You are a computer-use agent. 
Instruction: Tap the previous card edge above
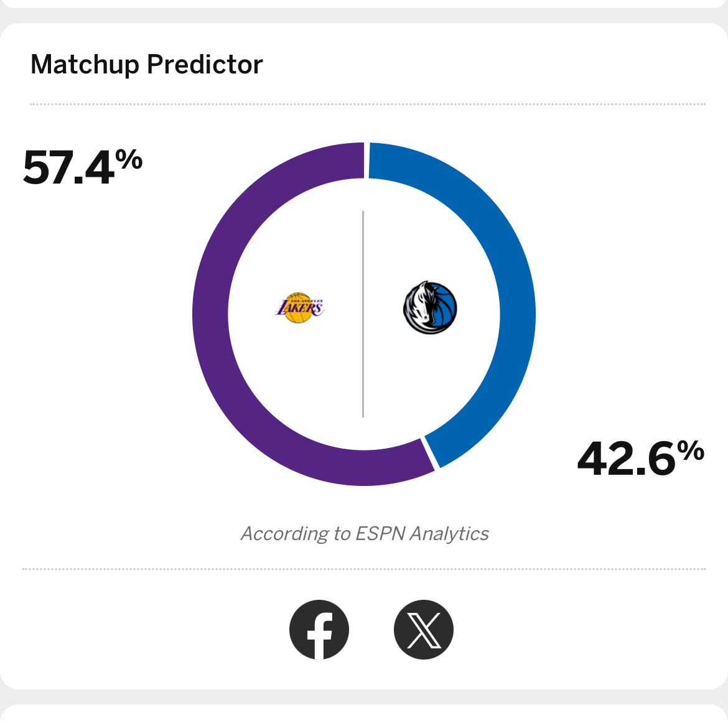[x=364, y=3]
